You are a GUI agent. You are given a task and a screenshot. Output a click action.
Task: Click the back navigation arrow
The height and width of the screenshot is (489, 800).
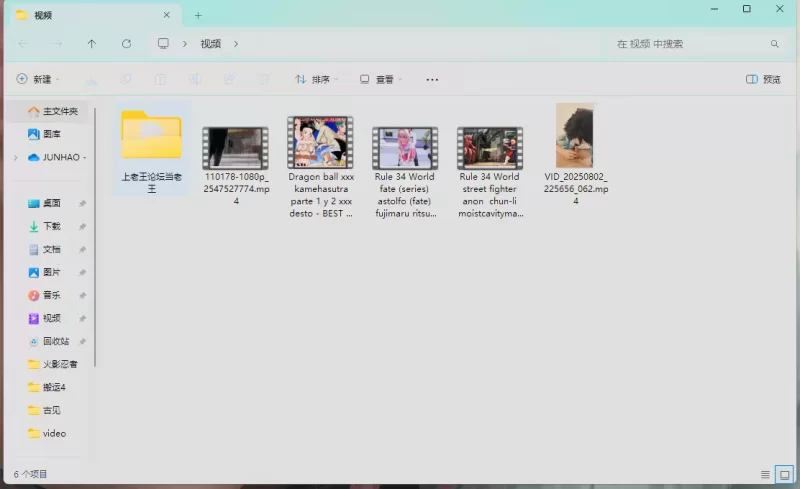click(23, 44)
